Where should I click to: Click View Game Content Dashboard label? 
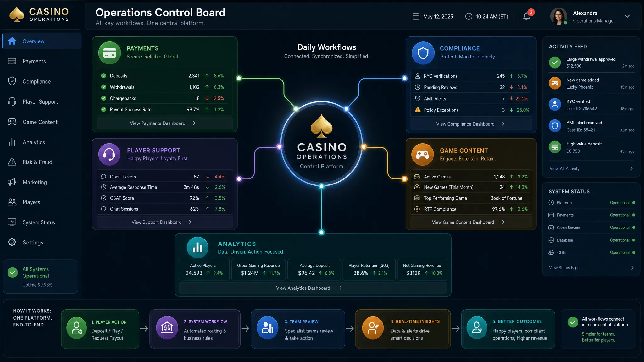pyautogui.click(x=463, y=222)
